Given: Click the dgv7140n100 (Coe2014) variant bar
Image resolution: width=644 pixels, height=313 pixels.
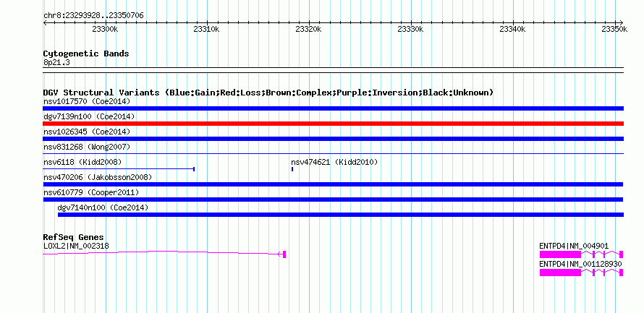Looking at the screenshot, I should pyautogui.click(x=341, y=215).
